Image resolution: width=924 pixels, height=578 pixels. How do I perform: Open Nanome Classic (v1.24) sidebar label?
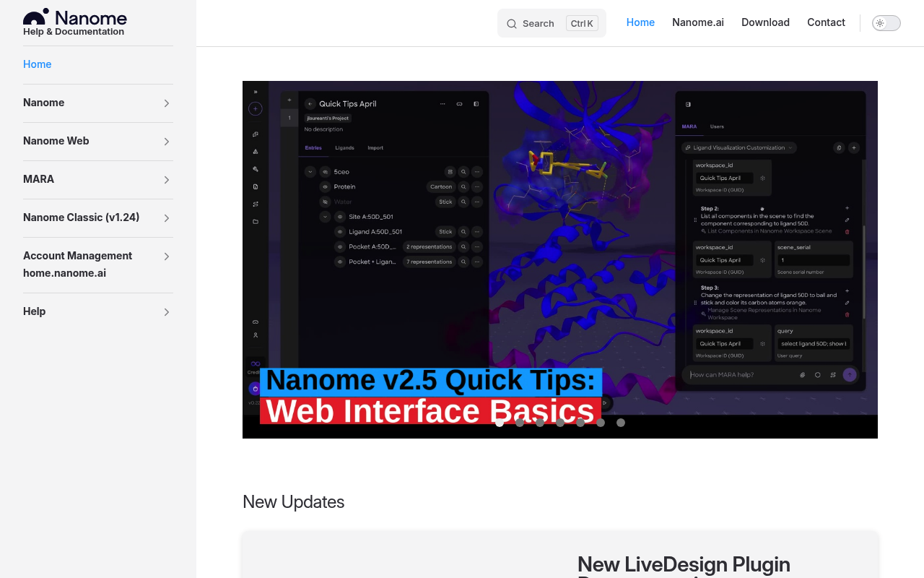coord(82,217)
